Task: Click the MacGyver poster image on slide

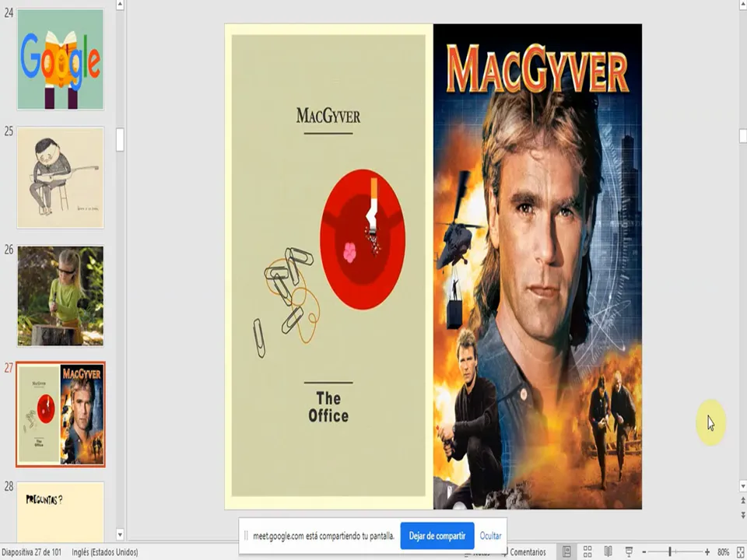Action: tap(538, 267)
